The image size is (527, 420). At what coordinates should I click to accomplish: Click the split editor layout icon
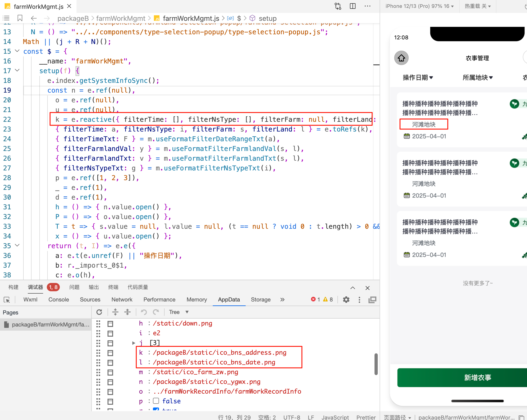click(352, 6)
